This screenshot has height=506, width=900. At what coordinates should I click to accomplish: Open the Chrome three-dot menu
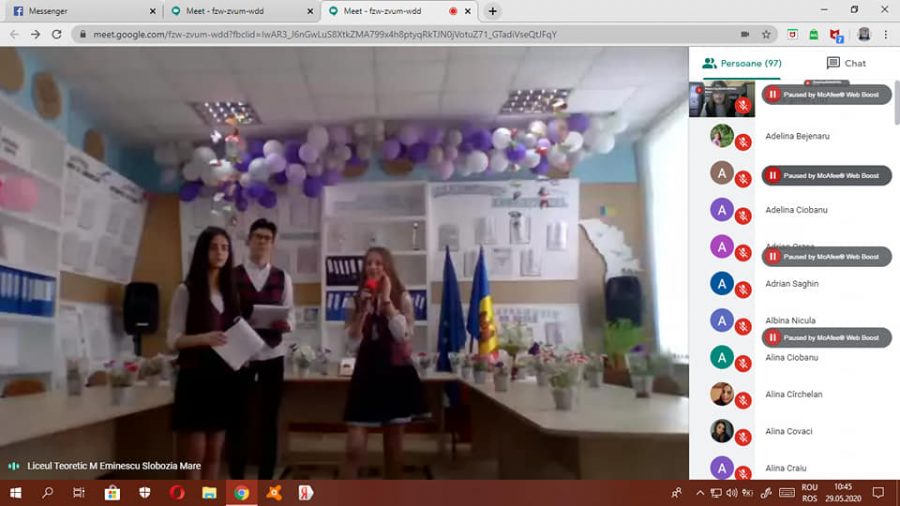[x=886, y=34]
